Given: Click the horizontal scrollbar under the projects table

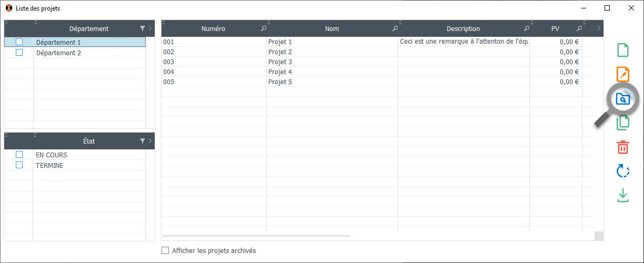Looking at the screenshot, I should (256, 236).
